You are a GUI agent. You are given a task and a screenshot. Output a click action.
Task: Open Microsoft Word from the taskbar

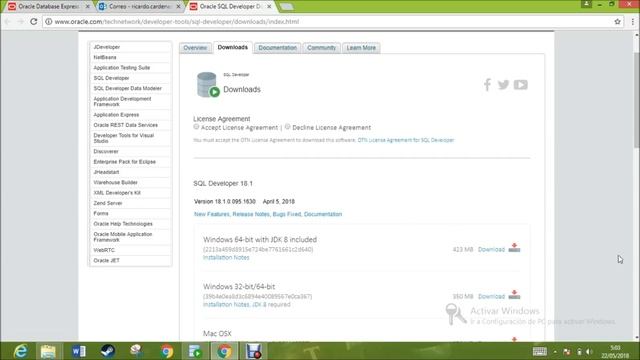[78, 351]
